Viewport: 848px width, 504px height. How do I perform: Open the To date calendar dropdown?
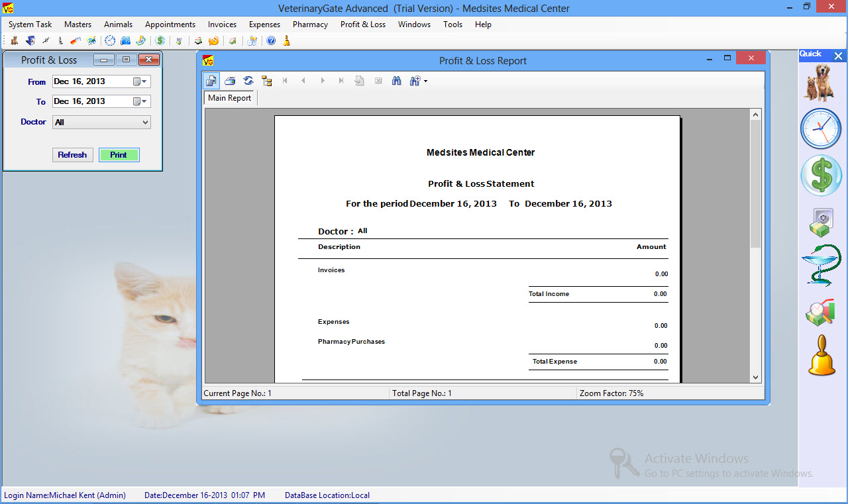[x=140, y=102]
